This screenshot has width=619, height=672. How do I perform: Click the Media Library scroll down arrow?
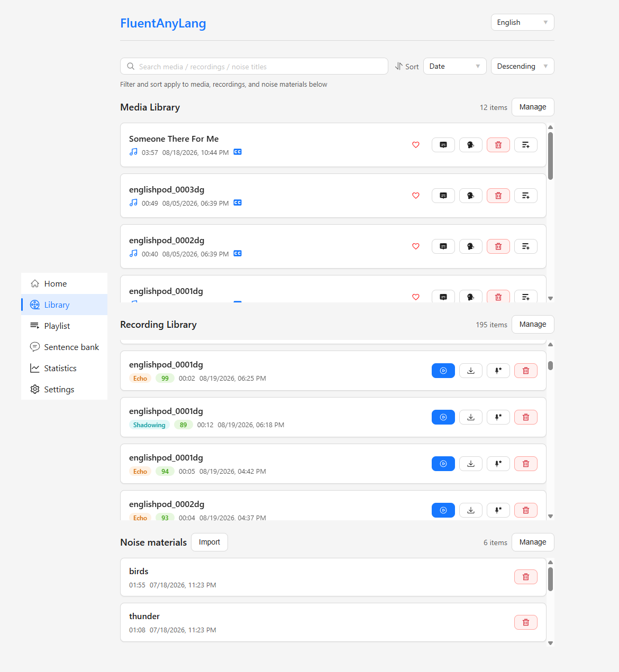click(x=550, y=299)
